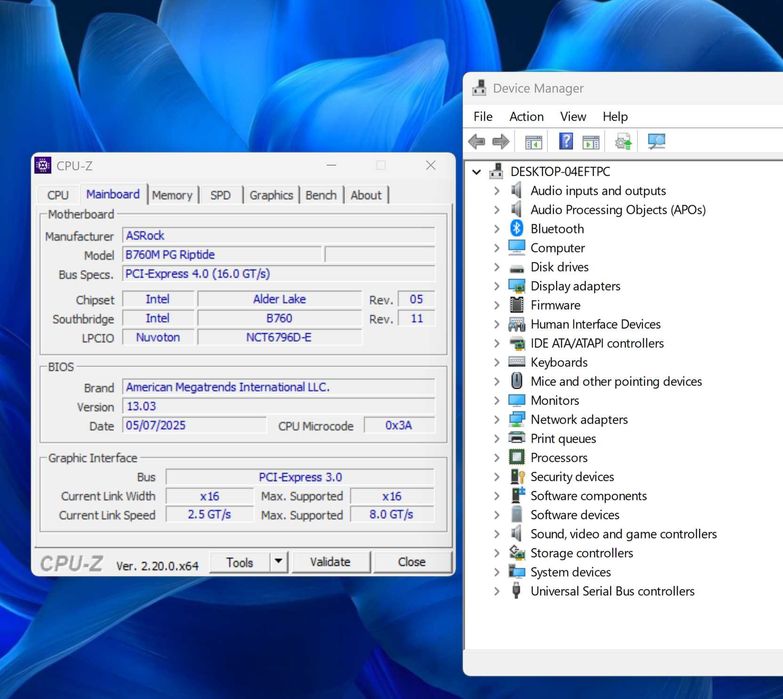The height and width of the screenshot is (699, 783).
Task: Expand IDE ATA/ATAPI controllers
Action: coord(496,343)
